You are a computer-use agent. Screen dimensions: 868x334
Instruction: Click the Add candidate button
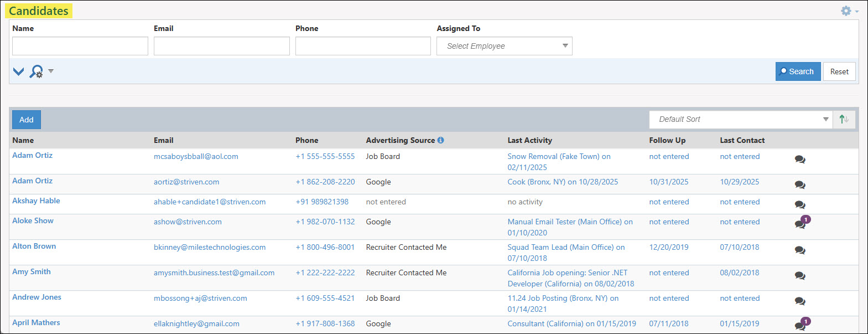[27, 120]
